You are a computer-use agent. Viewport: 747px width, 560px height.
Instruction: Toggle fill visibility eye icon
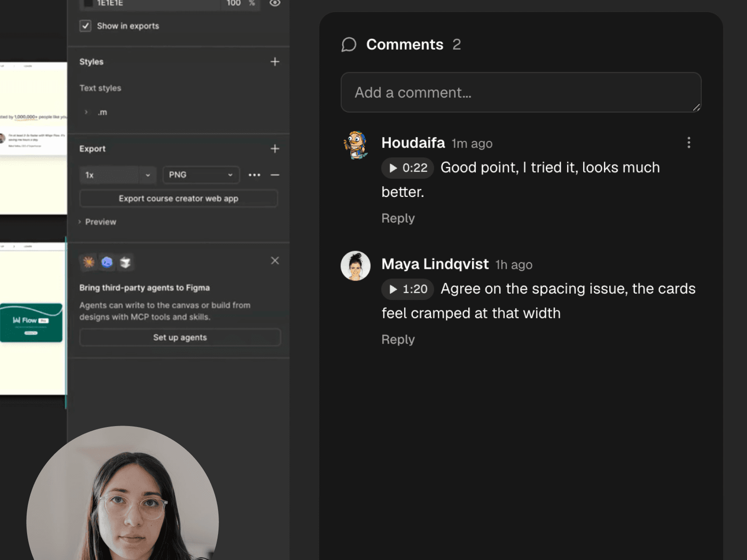coord(275,3)
